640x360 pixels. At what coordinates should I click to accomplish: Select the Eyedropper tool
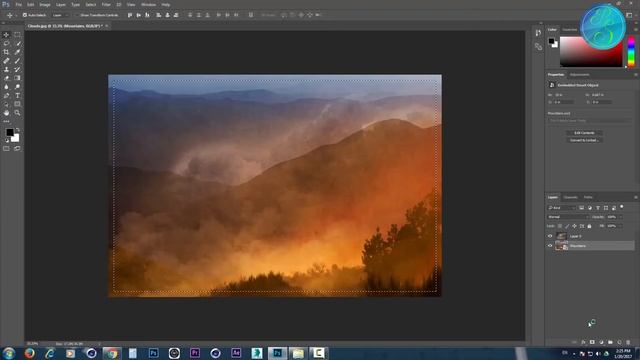[17, 52]
